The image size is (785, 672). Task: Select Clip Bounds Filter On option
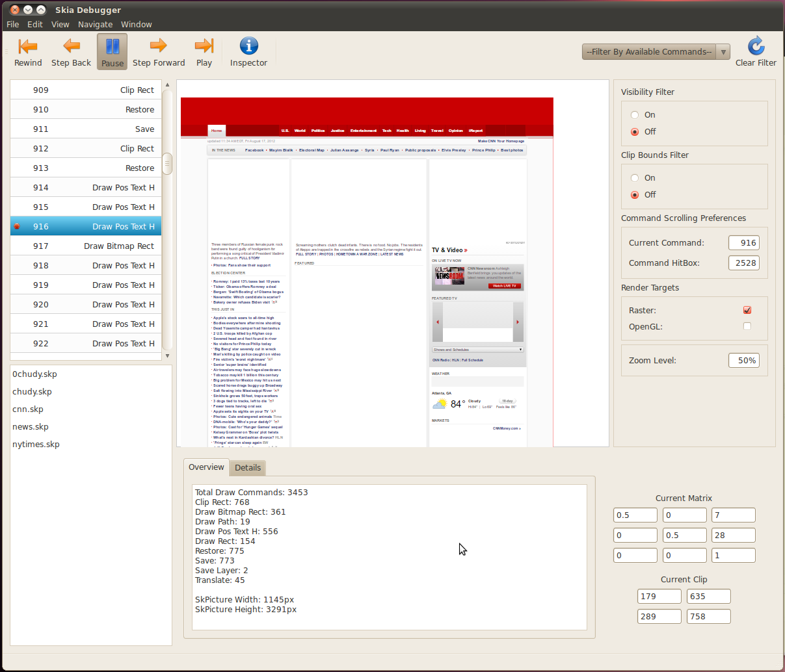635,178
